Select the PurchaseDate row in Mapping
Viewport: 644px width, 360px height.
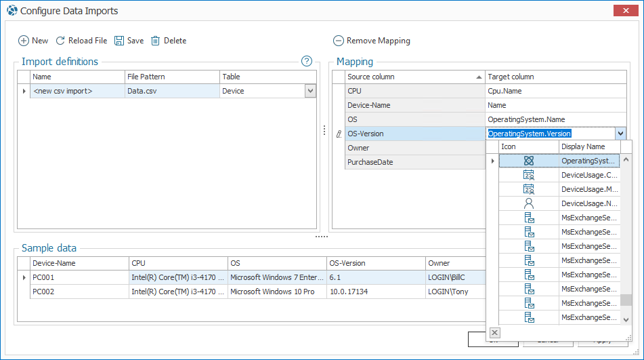(415, 162)
